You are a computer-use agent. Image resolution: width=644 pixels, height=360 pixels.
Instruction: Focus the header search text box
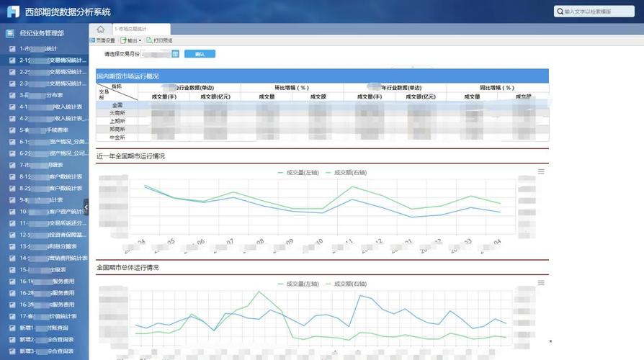[594, 12]
